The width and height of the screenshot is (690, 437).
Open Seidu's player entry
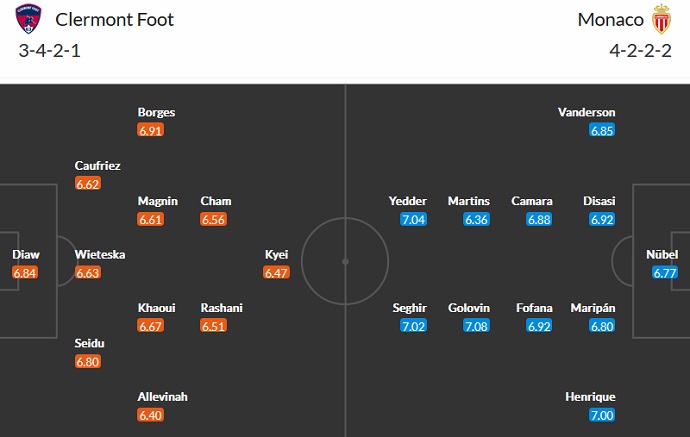tap(89, 343)
